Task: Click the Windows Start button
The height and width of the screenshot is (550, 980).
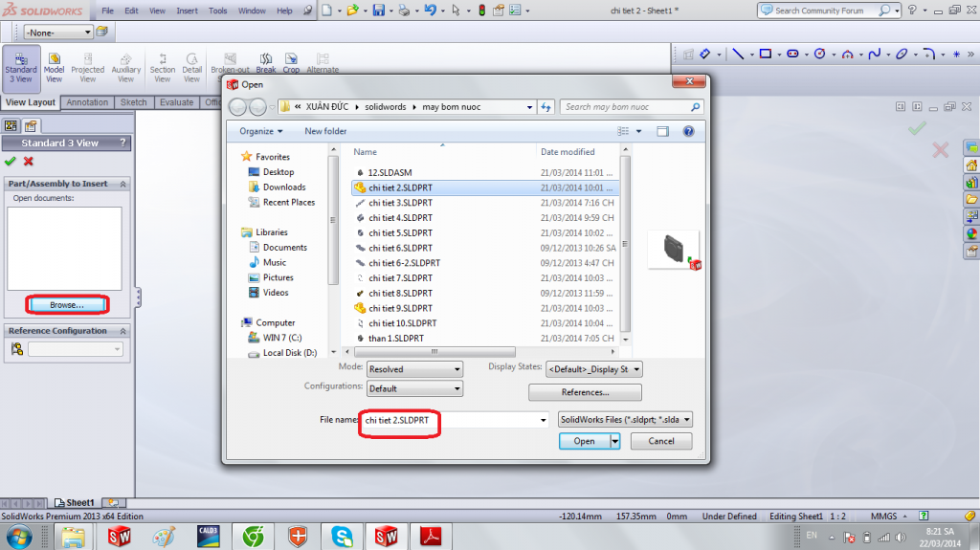Action: (19, 537)
